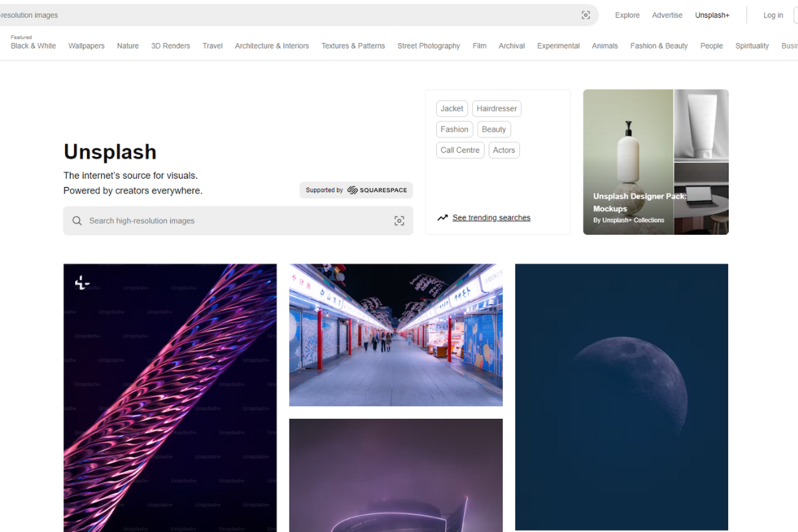Click the Actors tag
This screenshot has width=798, height=532.
click(504, 150)
